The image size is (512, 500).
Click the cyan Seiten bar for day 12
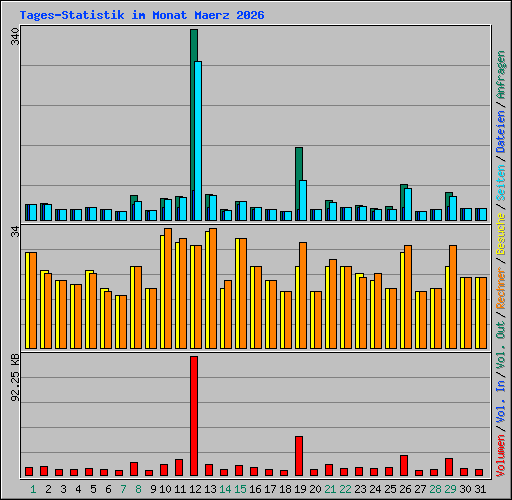point(198,141)
